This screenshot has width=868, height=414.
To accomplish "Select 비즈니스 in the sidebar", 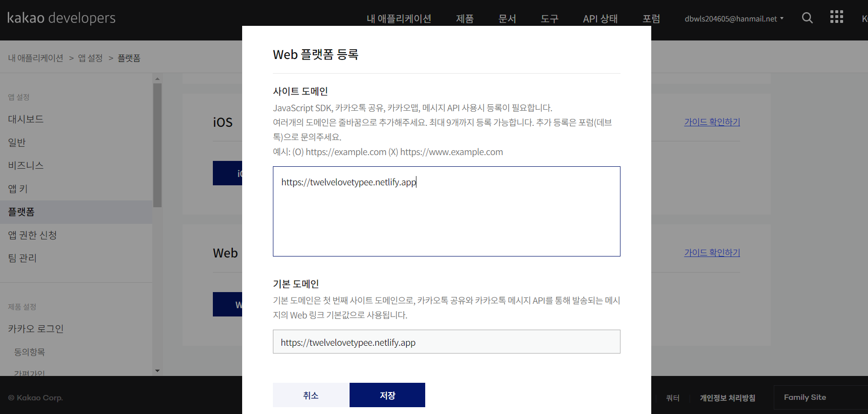I will pyautogui.click(x=76, y=165).
